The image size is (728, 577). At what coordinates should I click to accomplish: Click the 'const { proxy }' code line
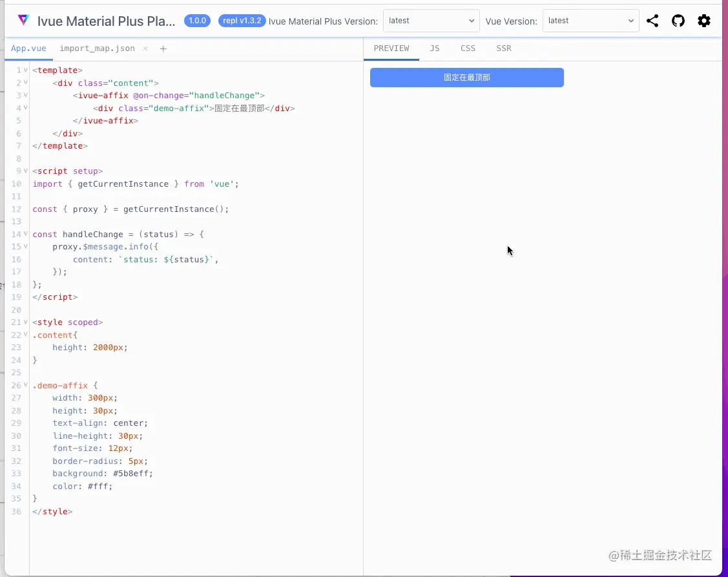click(130, 209)
